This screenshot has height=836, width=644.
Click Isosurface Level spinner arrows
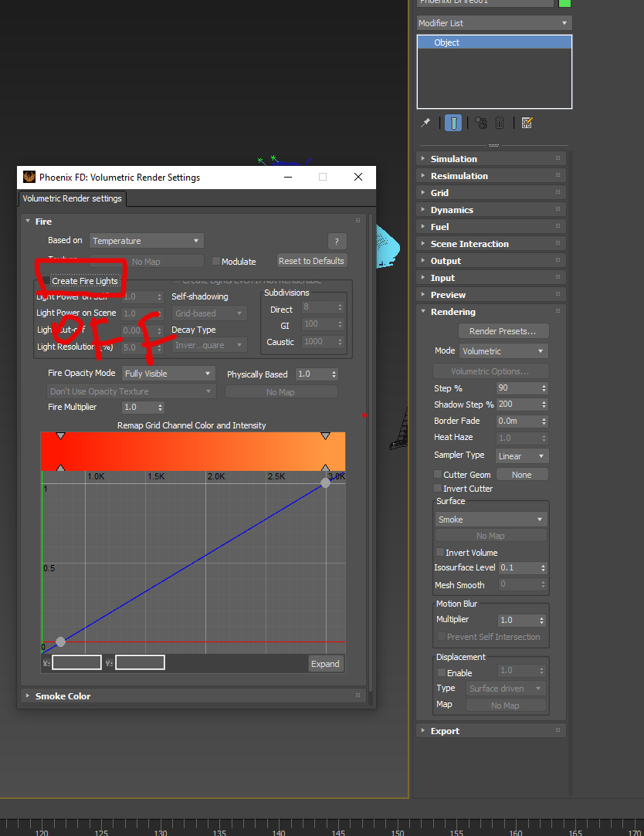[x=543, y=568]
